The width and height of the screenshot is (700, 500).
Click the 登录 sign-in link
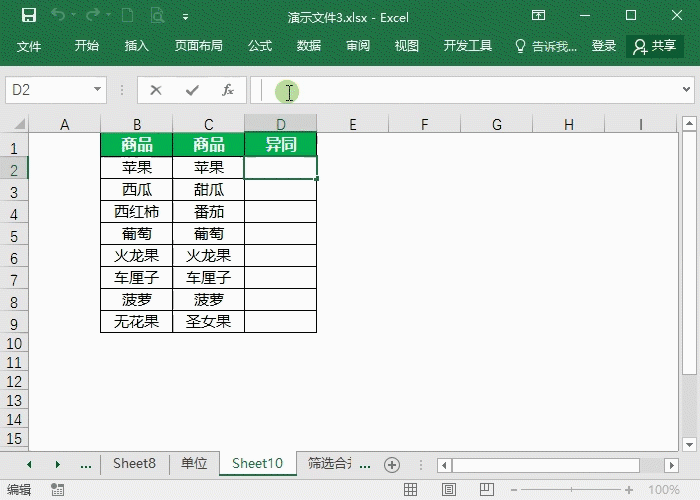click(604, 46)
